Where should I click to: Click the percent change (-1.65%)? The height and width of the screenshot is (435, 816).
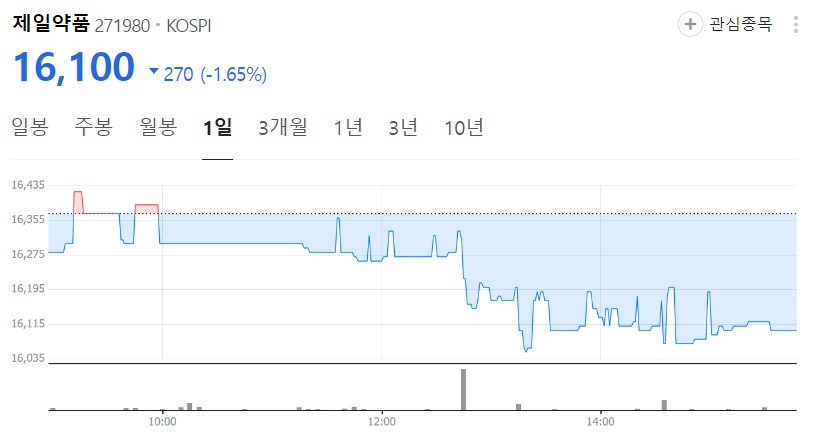click(234, 74)
